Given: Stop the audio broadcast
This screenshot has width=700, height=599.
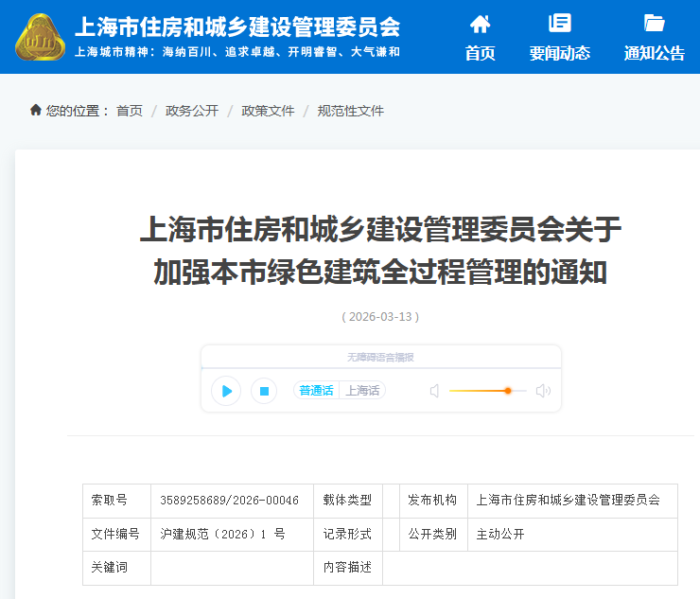Looking at the screenshot, I should click(x=264, y=392).
